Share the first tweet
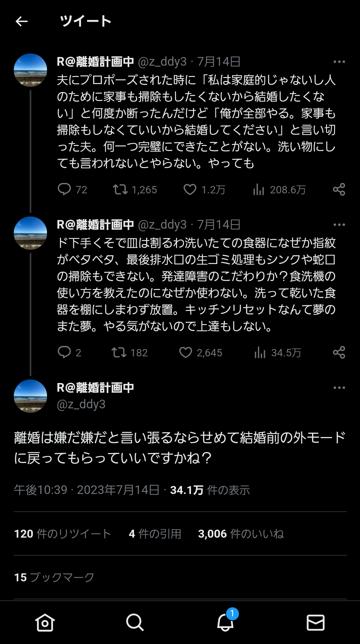360x644 pixels. click(x=339, y=189)
